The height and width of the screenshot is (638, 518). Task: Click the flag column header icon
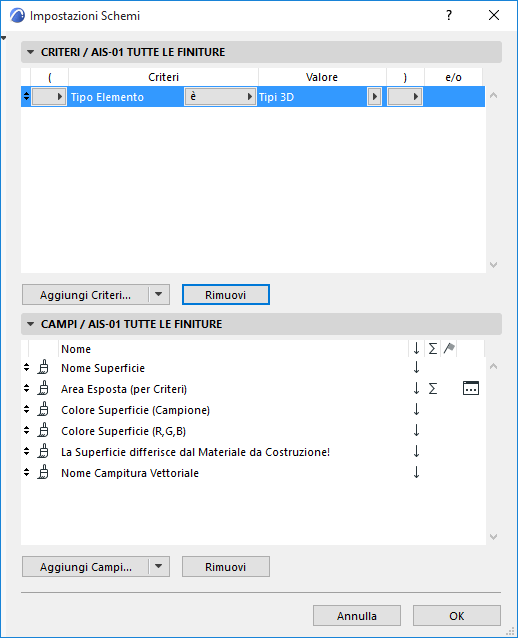pyautogui.click(x=449, y=348)
